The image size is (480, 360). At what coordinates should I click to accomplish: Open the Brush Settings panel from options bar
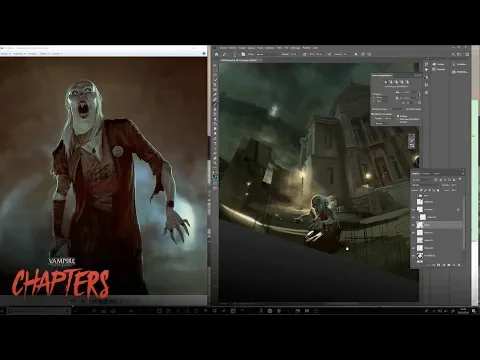243,54
